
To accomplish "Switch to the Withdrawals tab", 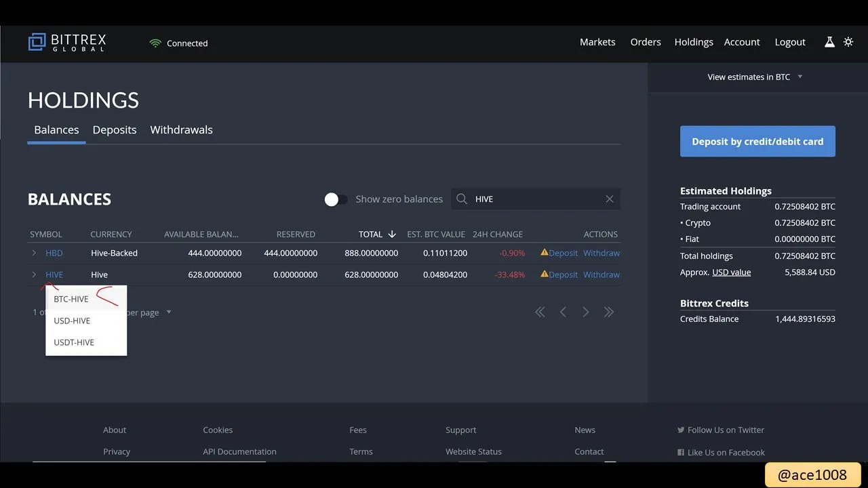I will 181,129.
